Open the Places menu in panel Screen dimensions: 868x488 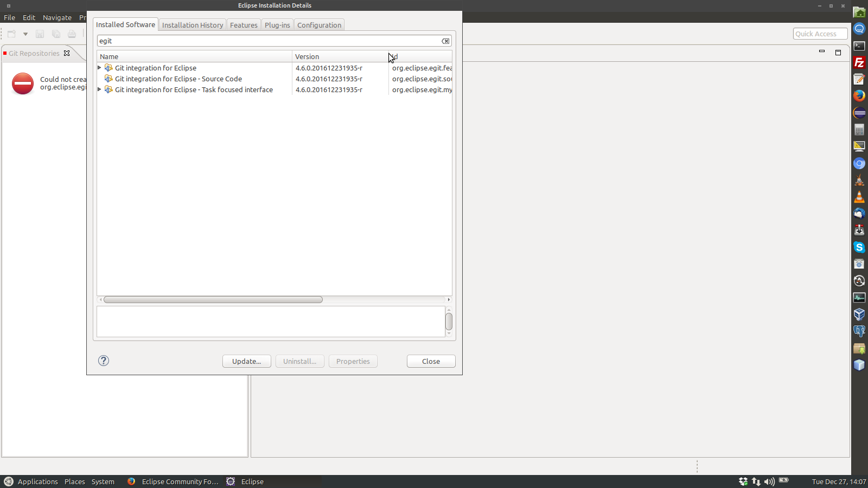coord(75,481)
